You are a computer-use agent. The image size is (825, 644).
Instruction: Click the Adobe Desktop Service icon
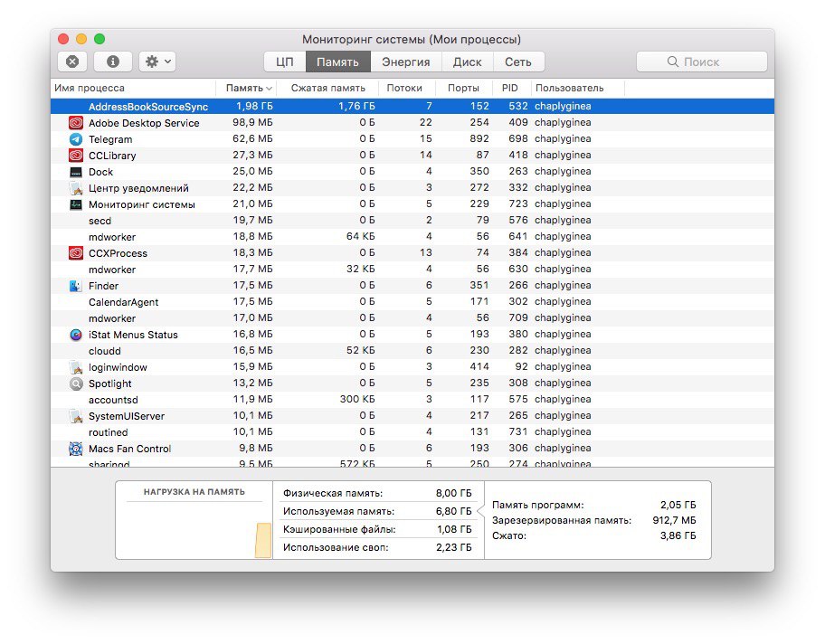[76, 123]
